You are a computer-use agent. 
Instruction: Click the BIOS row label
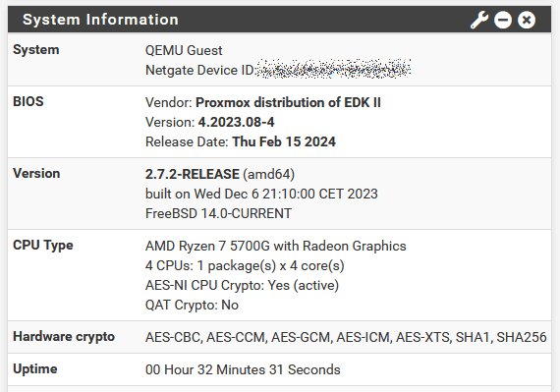[28, 101]
